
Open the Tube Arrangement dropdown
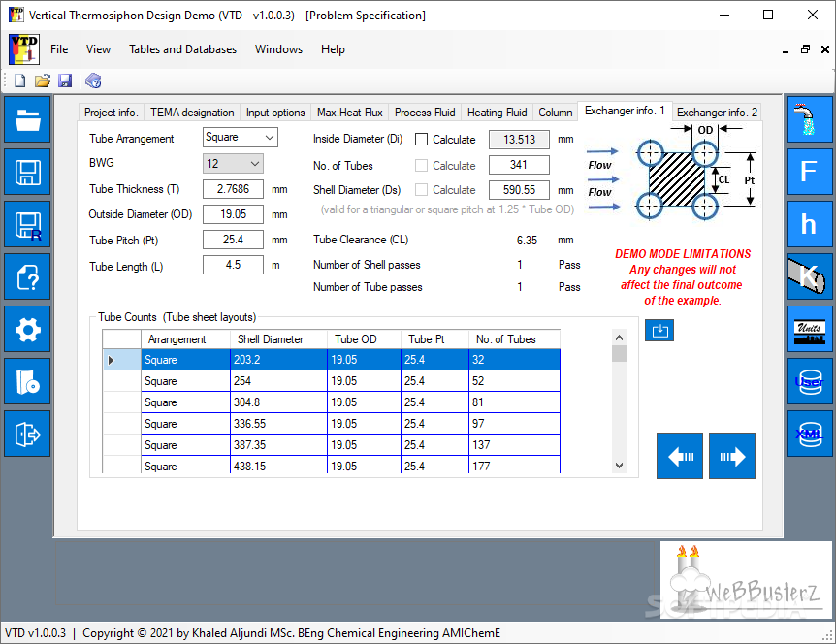tap(241, 138)
